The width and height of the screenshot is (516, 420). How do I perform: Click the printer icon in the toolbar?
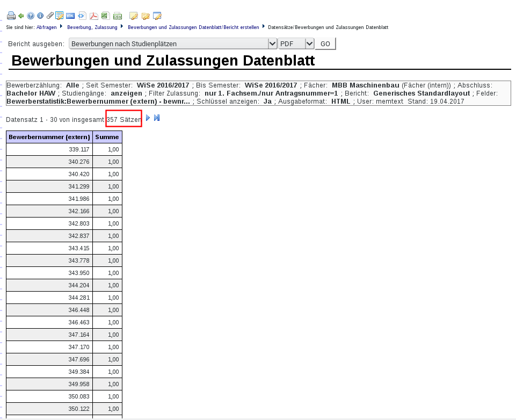[11, 16]
